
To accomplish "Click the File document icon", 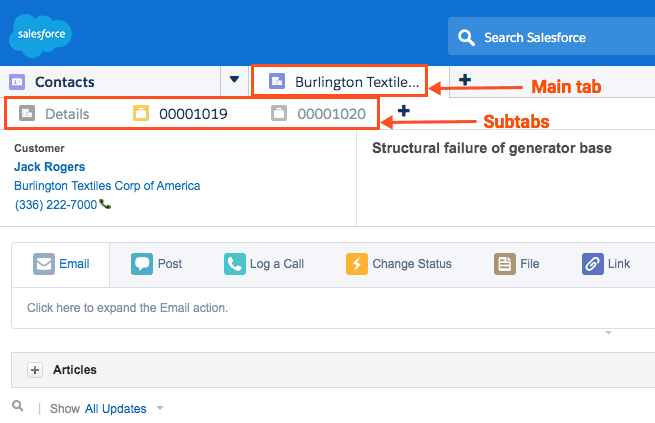I will click(x=505, y=264).
